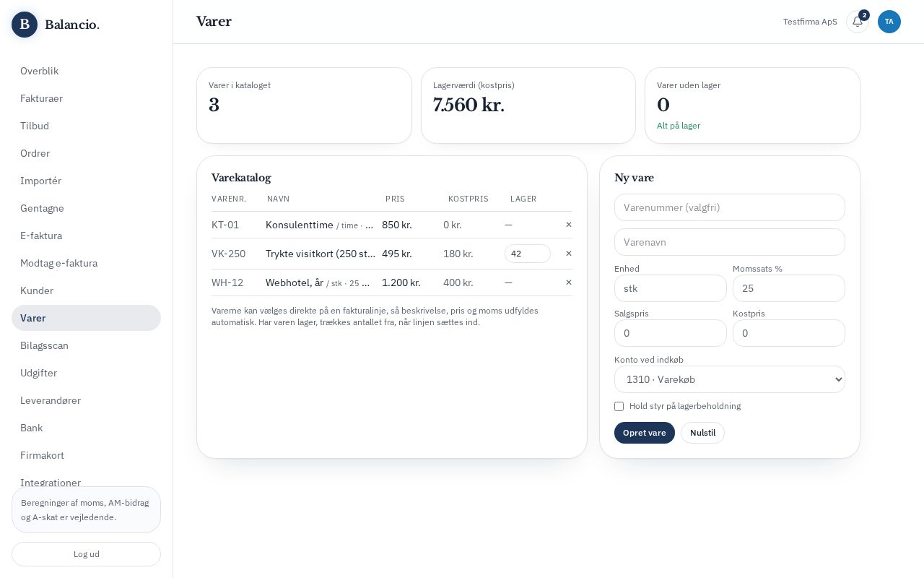Focus the Salgspris input
The image size is (924, 578).
point(671,333)
